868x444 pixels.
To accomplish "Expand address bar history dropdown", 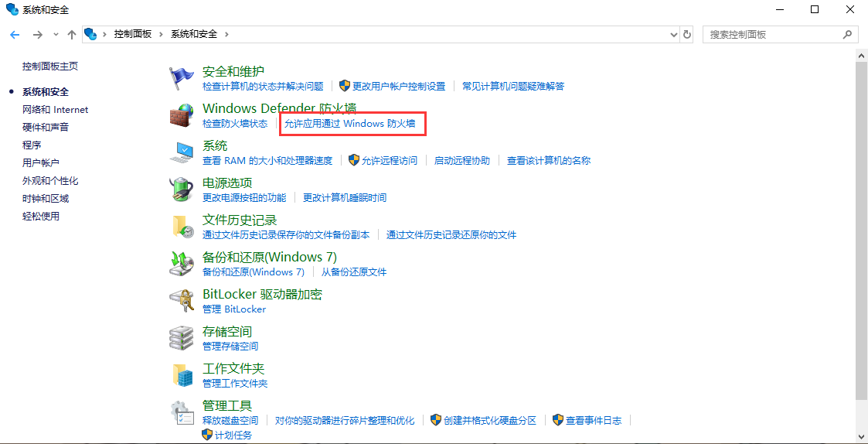I will click(x=674, y=34).
